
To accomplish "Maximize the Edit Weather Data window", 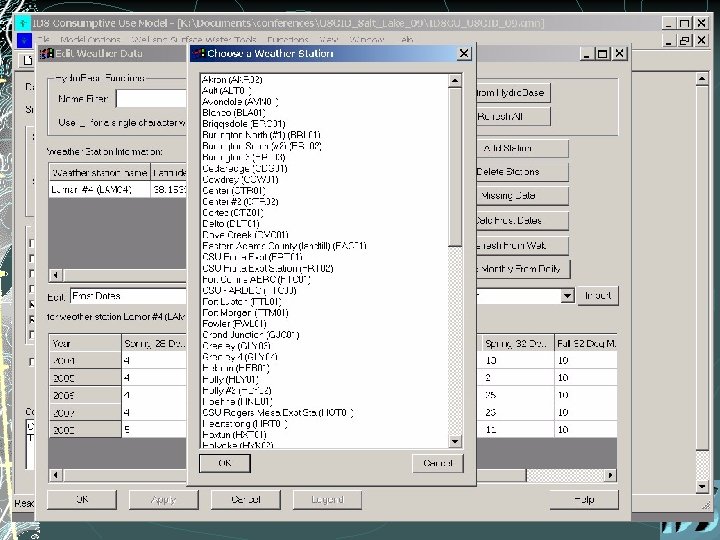I will tap(602, 54).
